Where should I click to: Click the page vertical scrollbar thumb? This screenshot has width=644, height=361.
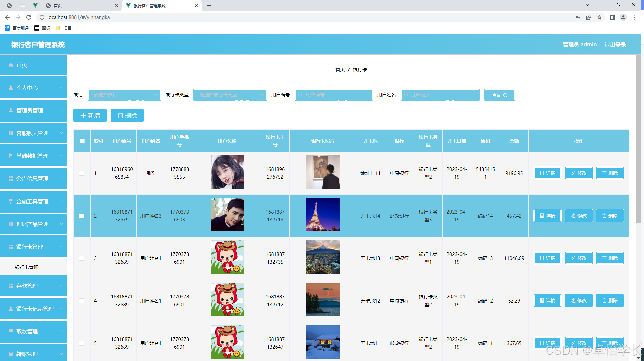(638, 139)
